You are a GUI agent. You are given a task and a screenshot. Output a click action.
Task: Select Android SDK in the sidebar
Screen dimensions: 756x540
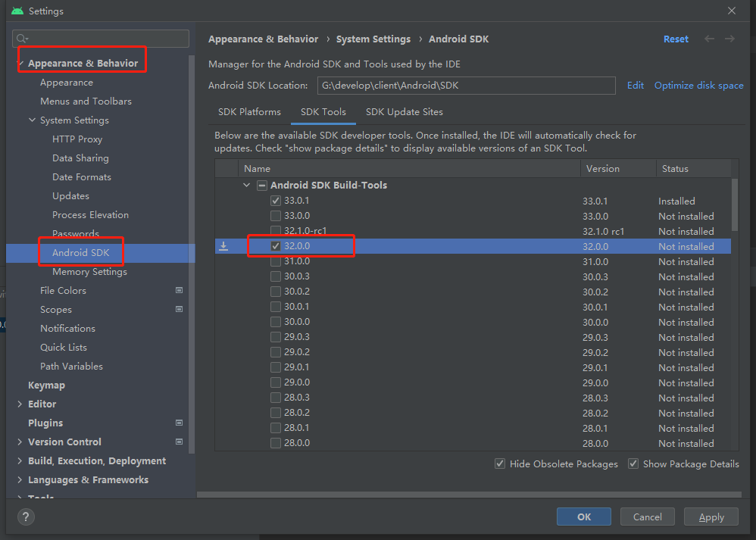click(100, 253)
